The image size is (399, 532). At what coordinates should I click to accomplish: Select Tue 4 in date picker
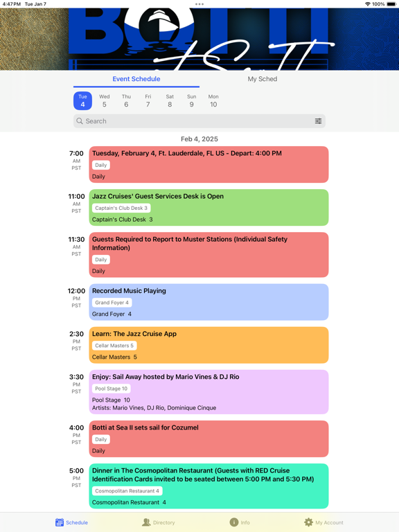(x=83, y=100)
